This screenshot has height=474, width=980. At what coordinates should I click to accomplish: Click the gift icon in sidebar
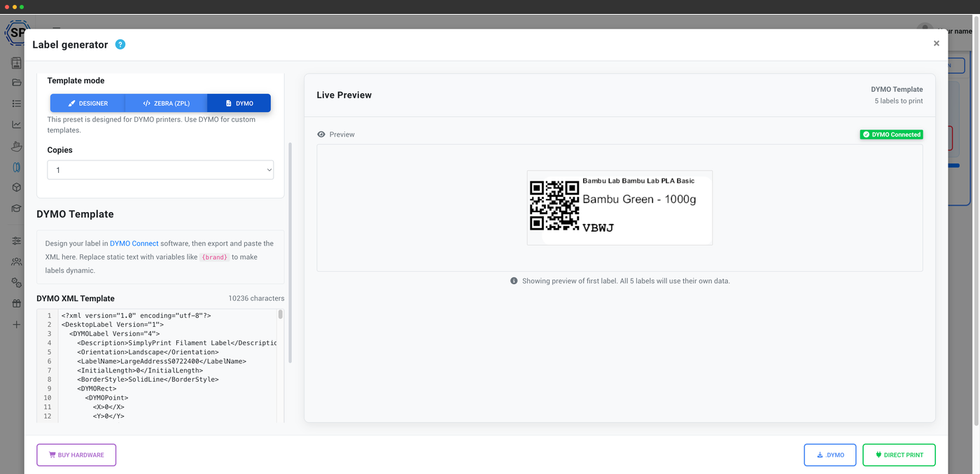[16, 304]
